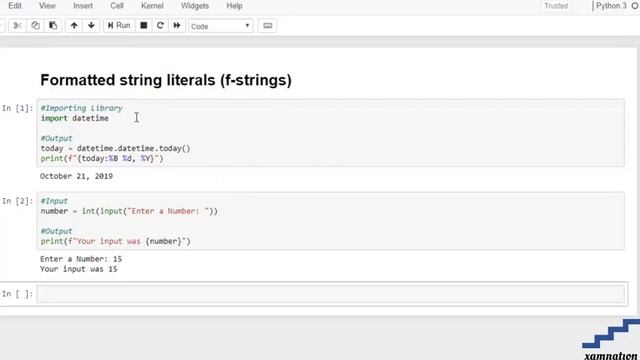The width and height of the screenshot is (640, 360).
Task: Open the Kernel menu
Action: pyautogui.click(x=152, y=6)
